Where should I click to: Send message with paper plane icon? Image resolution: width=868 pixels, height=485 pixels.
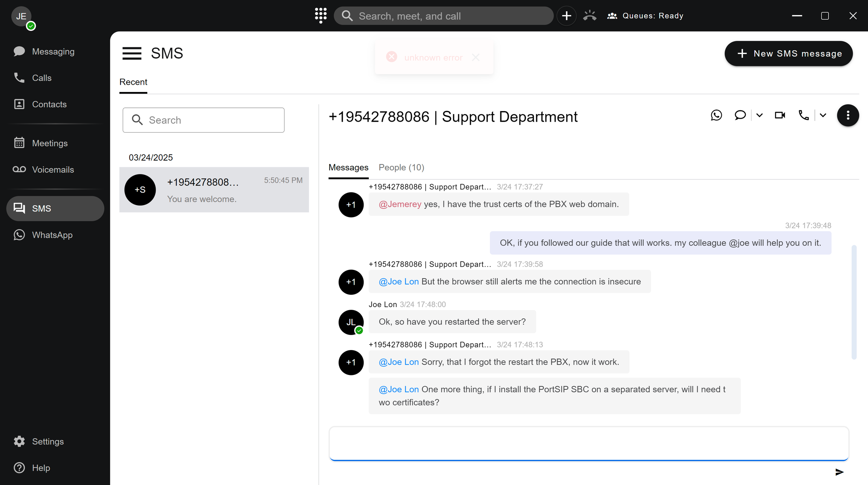point(839,472)
